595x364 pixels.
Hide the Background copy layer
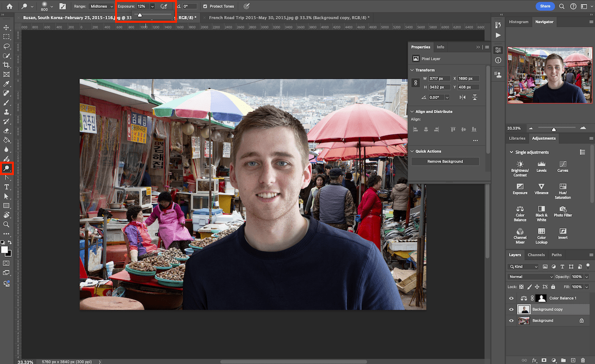(x=511, y=309)
